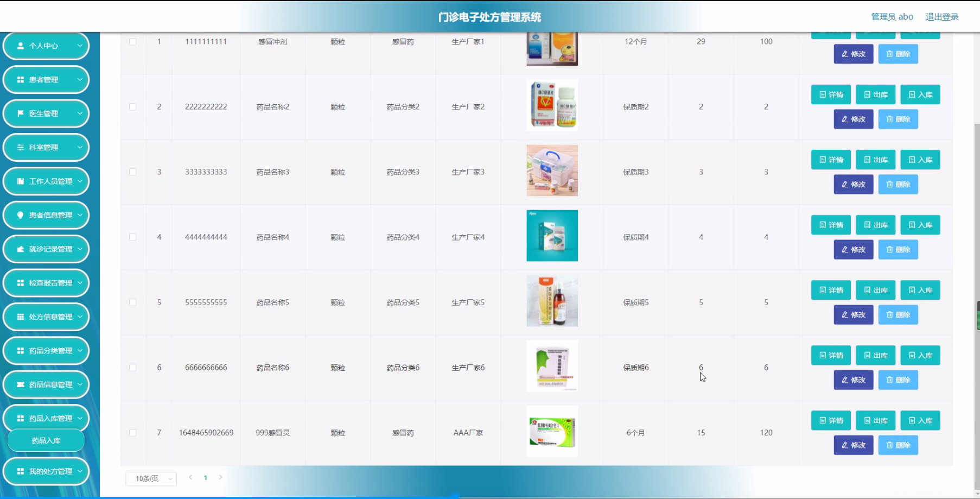Click 修改 for 药品名称6
The height and width of the screenshot is (499, 980).
[854, 380]
